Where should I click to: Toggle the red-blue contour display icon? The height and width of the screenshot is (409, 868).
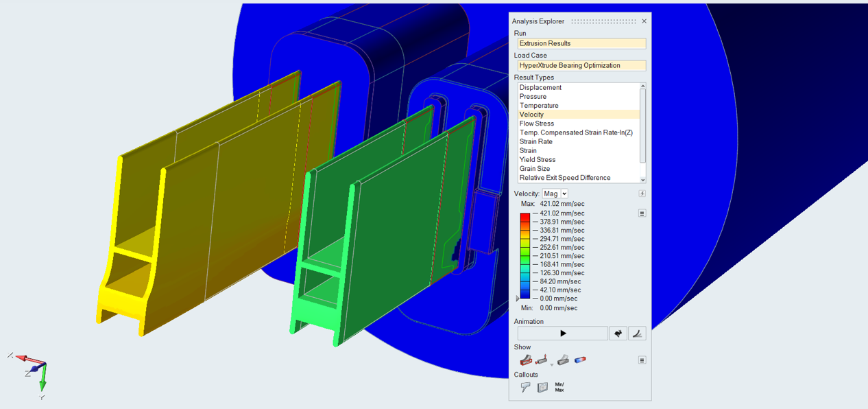[580, 360]
